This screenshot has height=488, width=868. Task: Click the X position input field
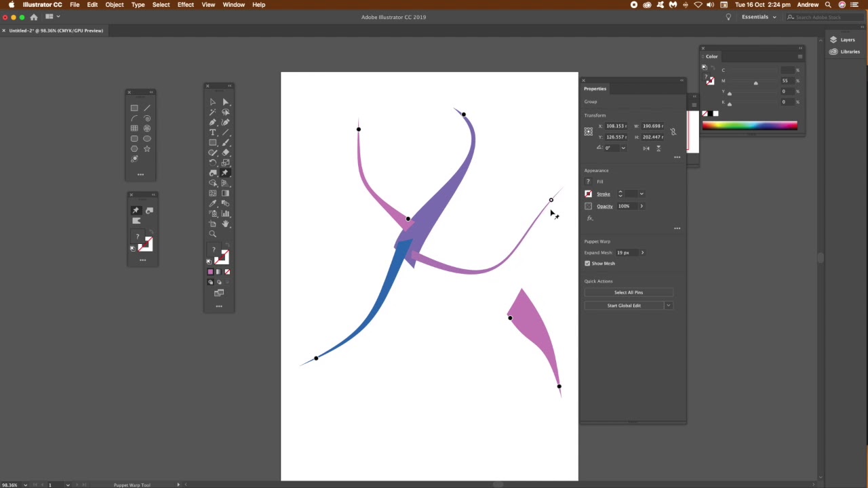coord(616,126)
